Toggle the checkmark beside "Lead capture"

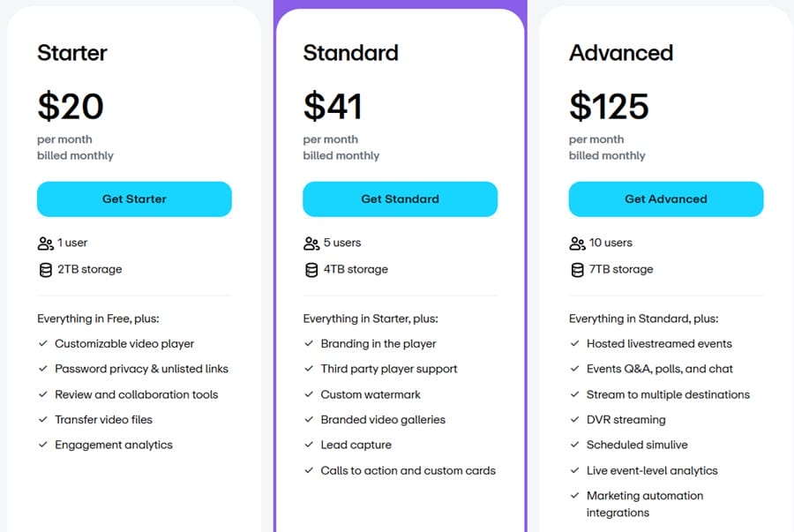click(309, 445)
